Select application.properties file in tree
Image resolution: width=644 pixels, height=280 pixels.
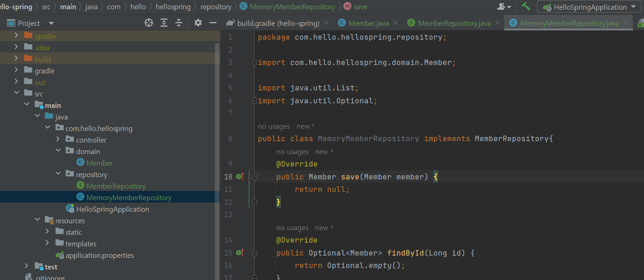tap(100, 255)
